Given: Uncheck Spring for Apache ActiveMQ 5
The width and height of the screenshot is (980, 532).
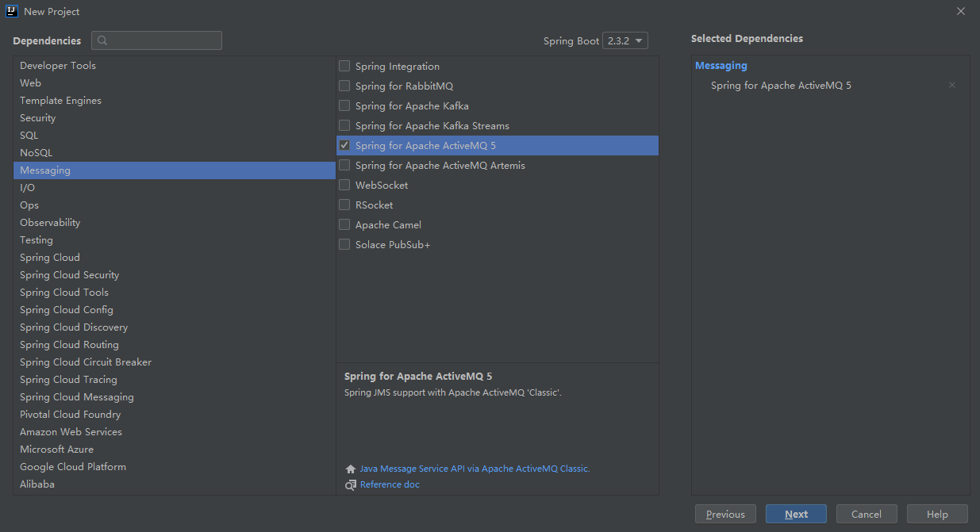Looking at the screenshot, I should coord(344,145).
